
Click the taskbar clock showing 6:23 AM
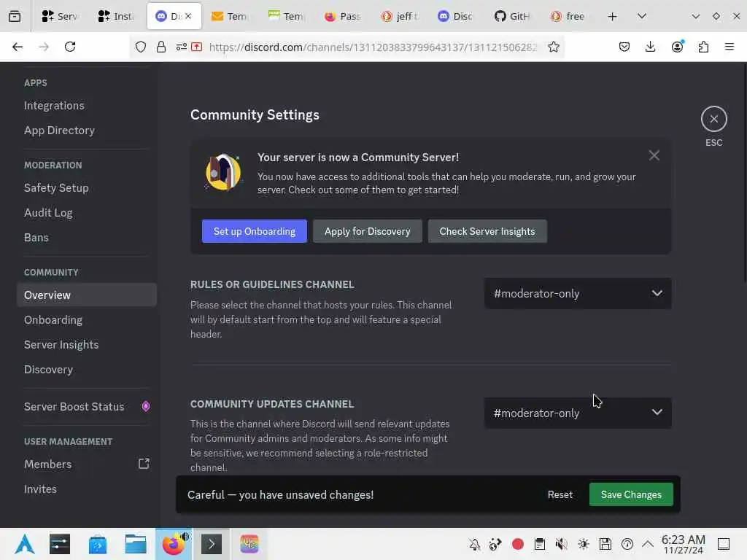coord(683,544)
